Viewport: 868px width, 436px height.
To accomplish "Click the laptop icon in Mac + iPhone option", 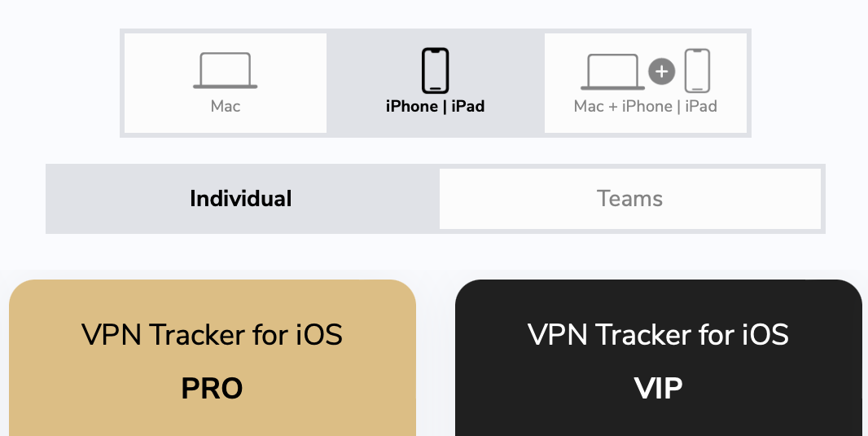I will click(613, 72).
